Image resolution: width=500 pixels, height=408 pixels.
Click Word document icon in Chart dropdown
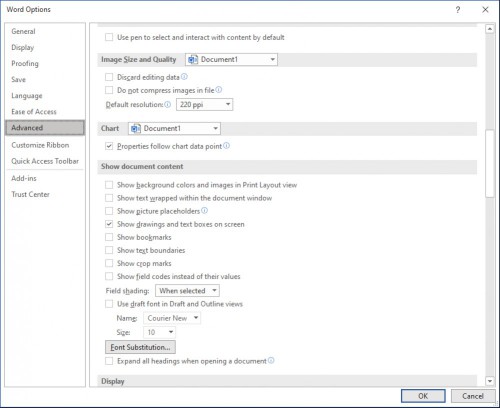coord(136,128)
